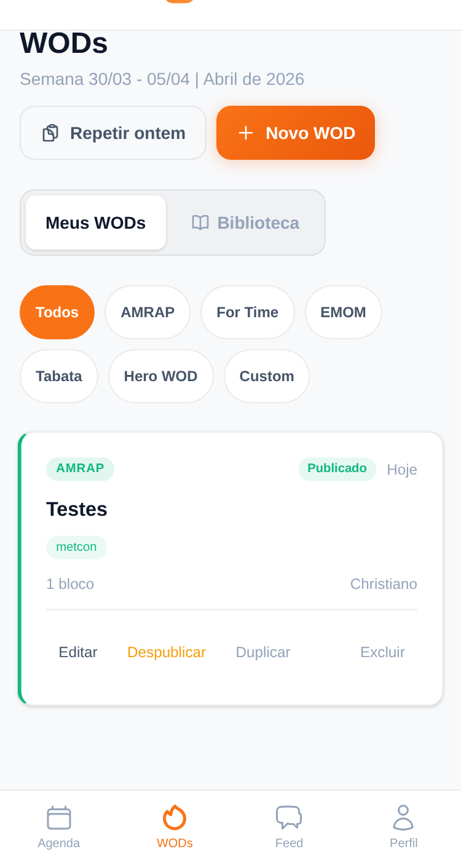The height and width of the screenshot is (868, 461).
Task: Click the flame WODs icon in bottom bar
Action: (175, 818)
